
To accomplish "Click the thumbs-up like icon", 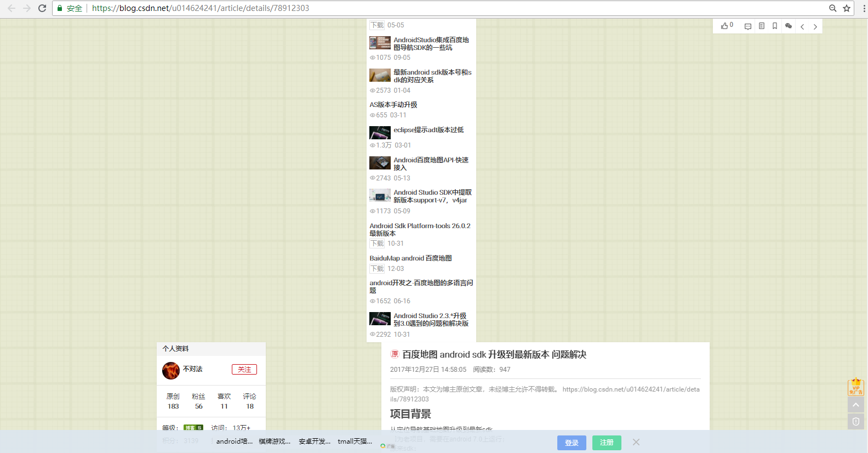I will pos(724,26).
